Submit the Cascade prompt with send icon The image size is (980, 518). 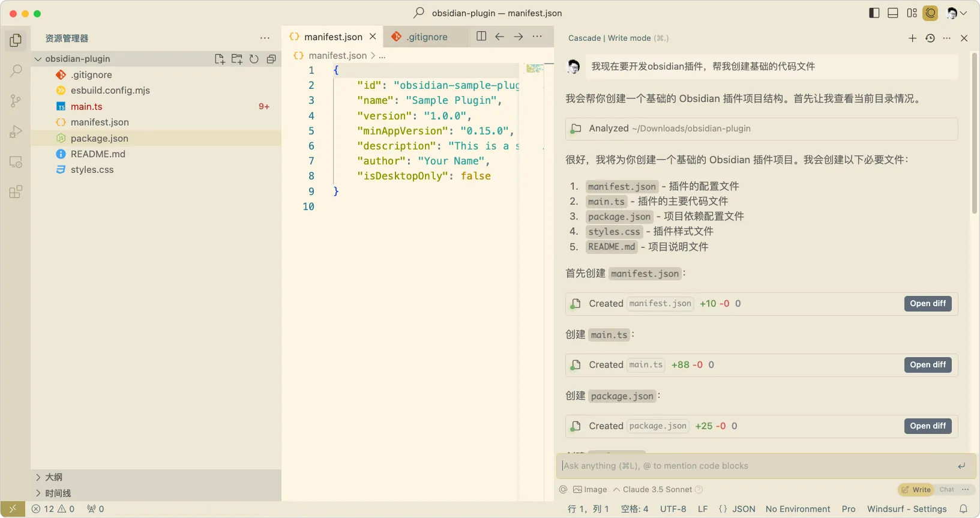click(961, 466)
